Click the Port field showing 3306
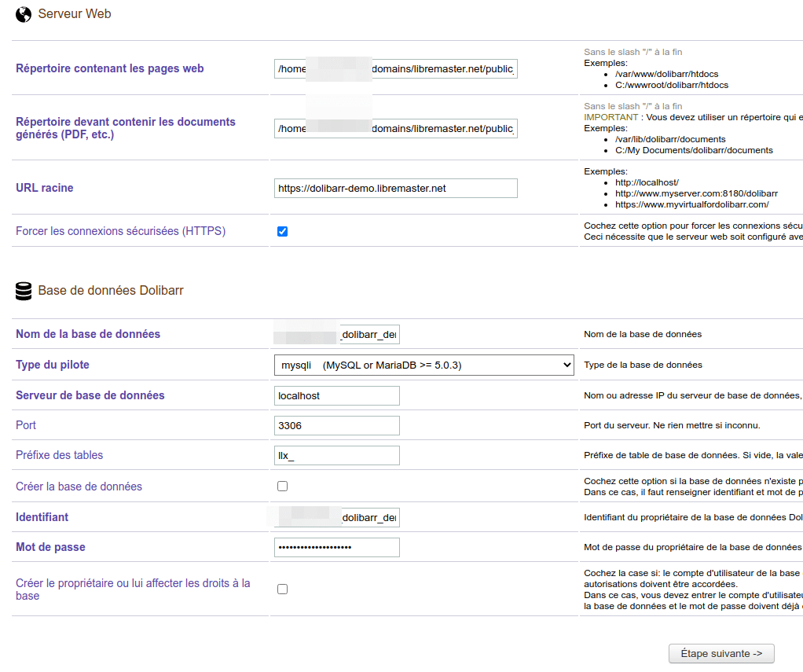Screen dimensions: 803x672 (x=337, y=426)
